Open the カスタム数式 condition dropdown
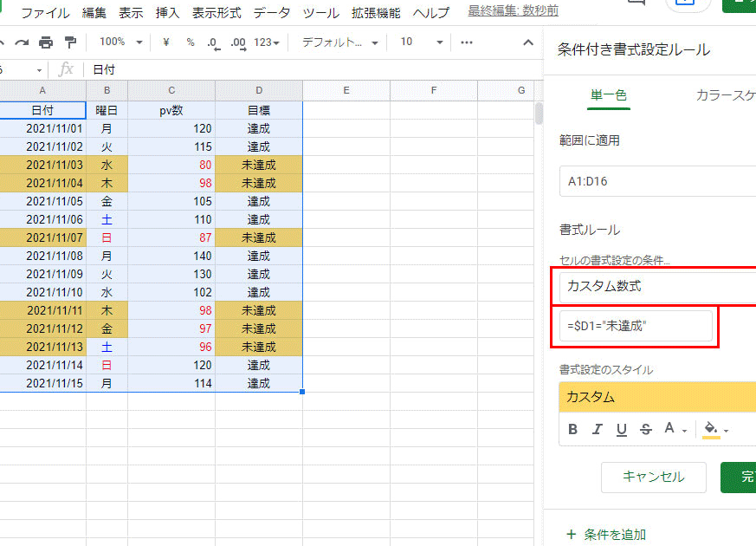The height and width of the screenshot is (546, 756). [657, 286]
